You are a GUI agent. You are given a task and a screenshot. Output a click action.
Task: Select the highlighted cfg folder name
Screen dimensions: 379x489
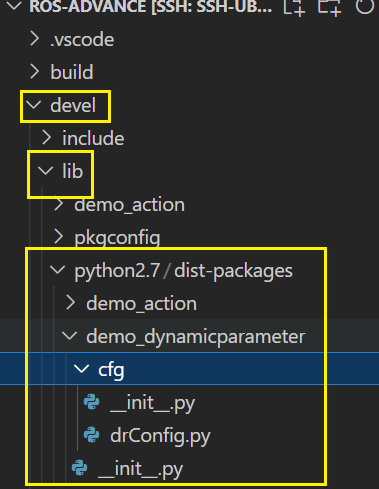[111, 371]
